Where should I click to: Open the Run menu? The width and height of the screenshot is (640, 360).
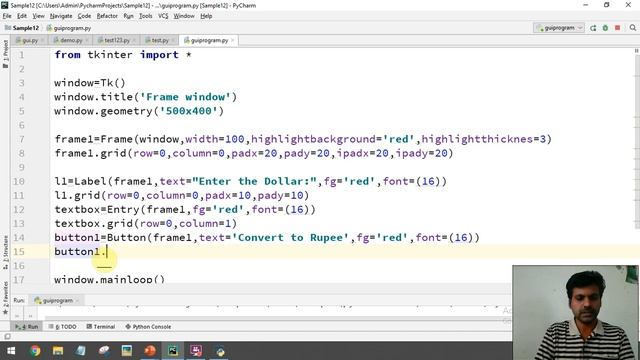pyautogui.click(x=128, y=16)
